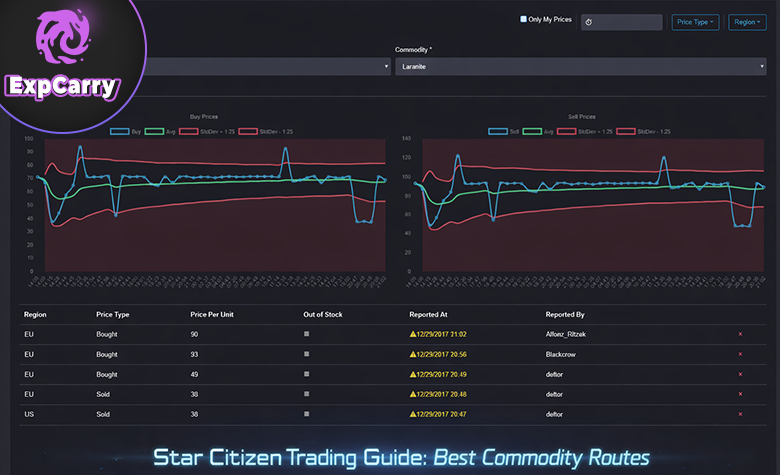Open the Commodity select showing Laranite

(581, 67)
